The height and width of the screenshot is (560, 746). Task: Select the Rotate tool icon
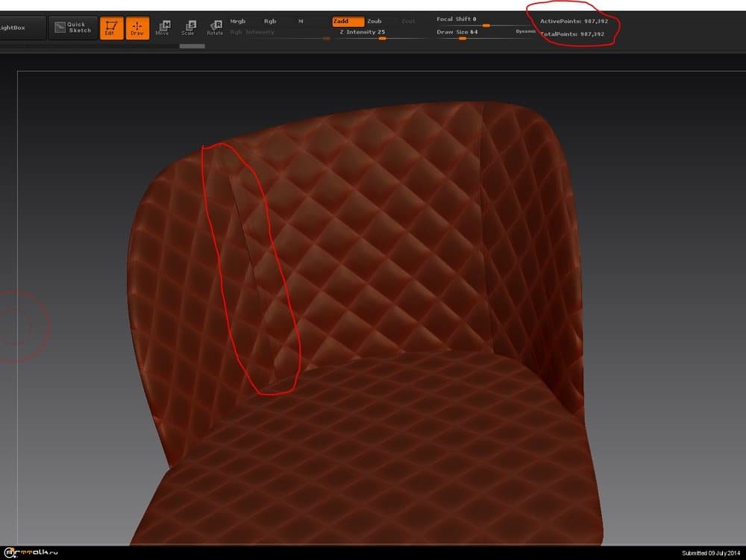215,28
